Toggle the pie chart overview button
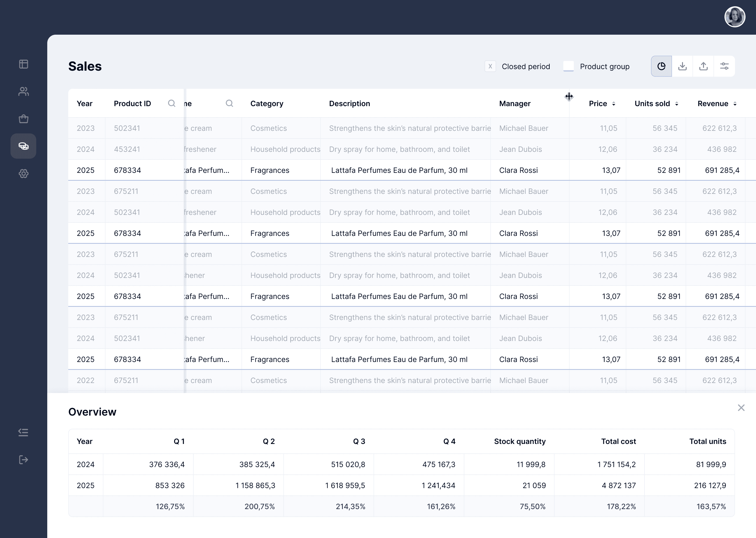 [661, 66]
